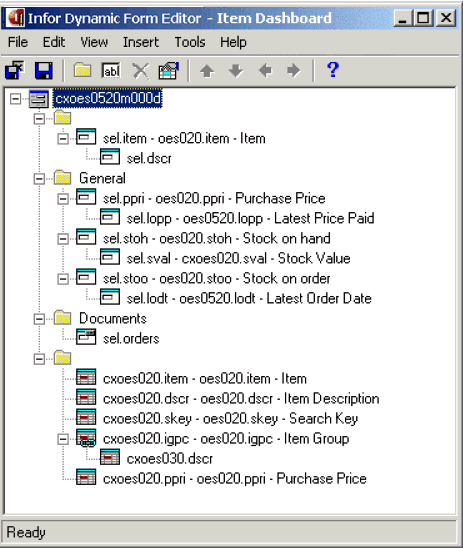This screenshot has width=463, height=548.
Task: Open the Insert menu
Action: [141, 42]
